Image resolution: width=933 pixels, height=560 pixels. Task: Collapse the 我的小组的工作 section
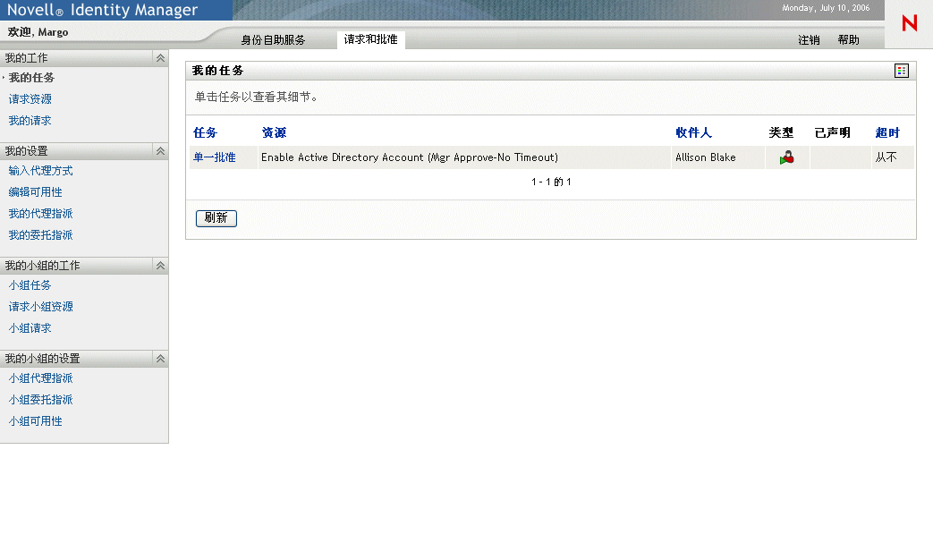(x=159, y=265)
